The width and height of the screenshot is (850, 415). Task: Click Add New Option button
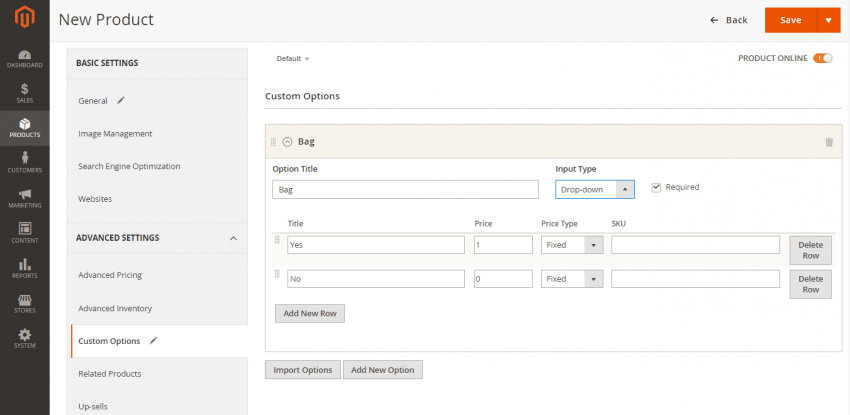click(382, 370)
